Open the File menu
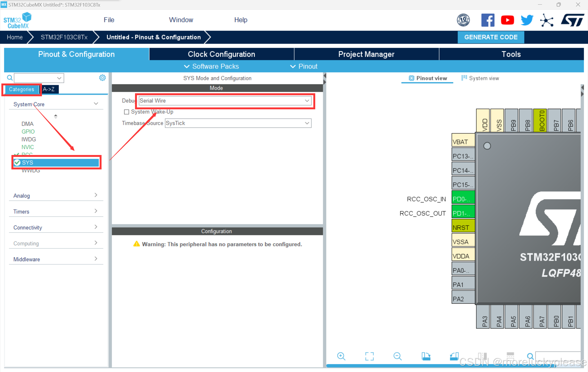This screenshot has width=588, height=372. tap(109, 20)
